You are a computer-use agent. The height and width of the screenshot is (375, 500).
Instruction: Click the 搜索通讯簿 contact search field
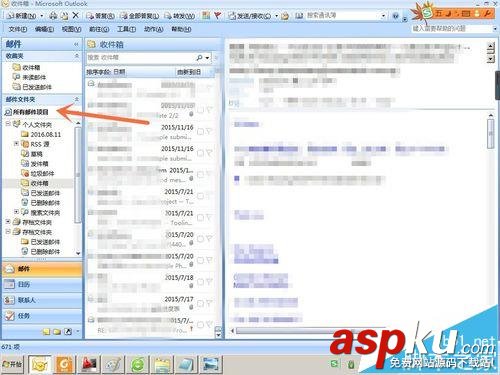coord(342,15)
